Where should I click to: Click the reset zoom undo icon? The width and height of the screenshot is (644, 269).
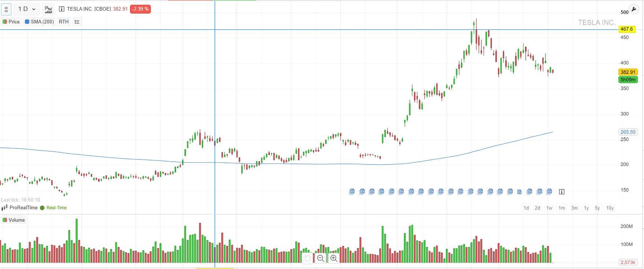click(308, 258)
